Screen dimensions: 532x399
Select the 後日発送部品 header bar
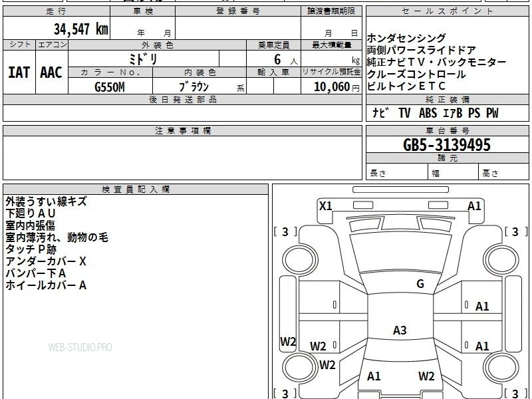coord(182,100)
